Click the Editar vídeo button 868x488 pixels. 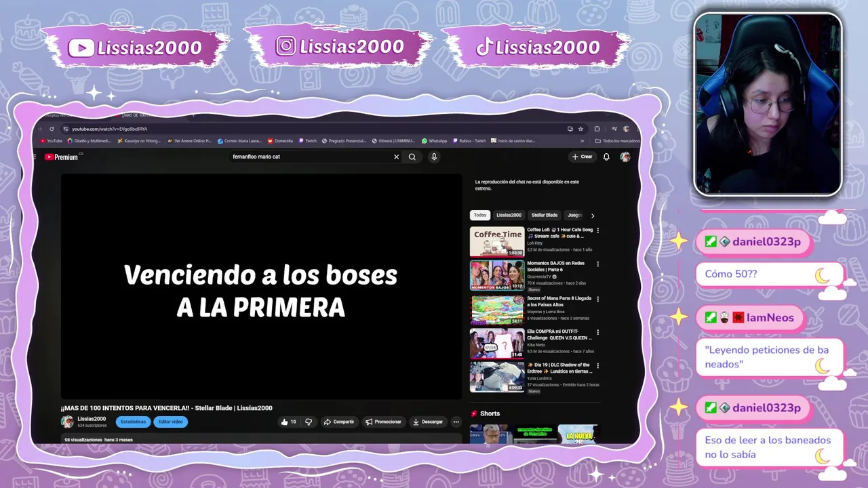pyautogui.click(x=171, y=422)
